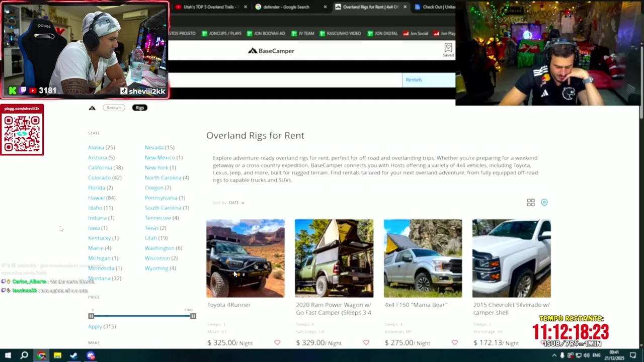
Task: Select the Rigs breadcrumb pill
Action: pyautogui.click(x=140, y=108)
